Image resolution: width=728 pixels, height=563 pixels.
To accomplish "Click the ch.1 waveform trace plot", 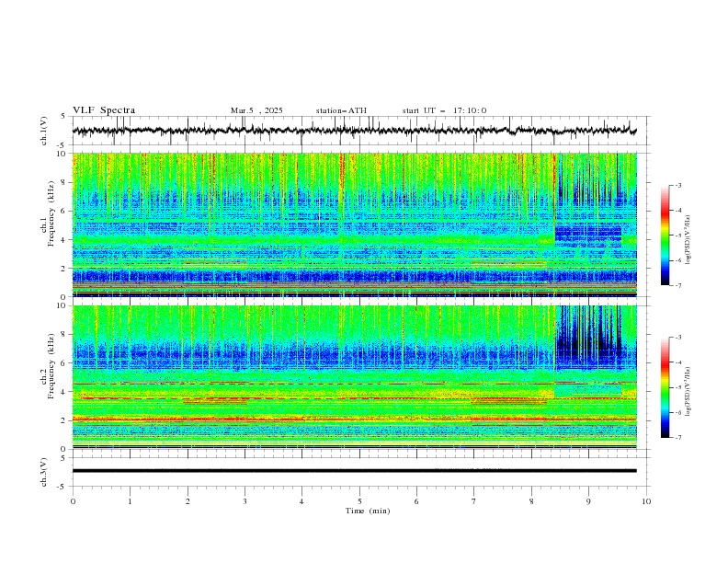I will tap(354, 131).
